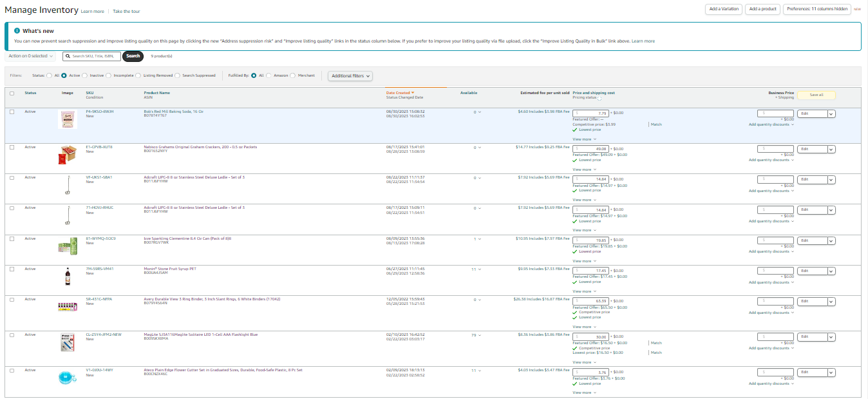Open Bob's Red Mill Baking Soda product image
The height and width of the screenshot is (399, 868).
68,119
